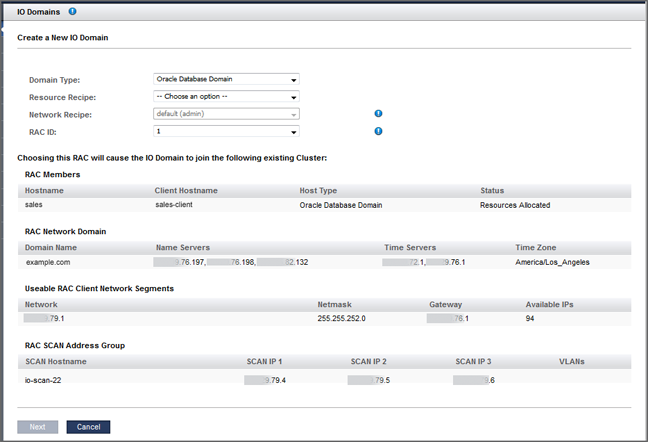
Task: Click the Time Servers column header
Action: click(x=410, y=248)
